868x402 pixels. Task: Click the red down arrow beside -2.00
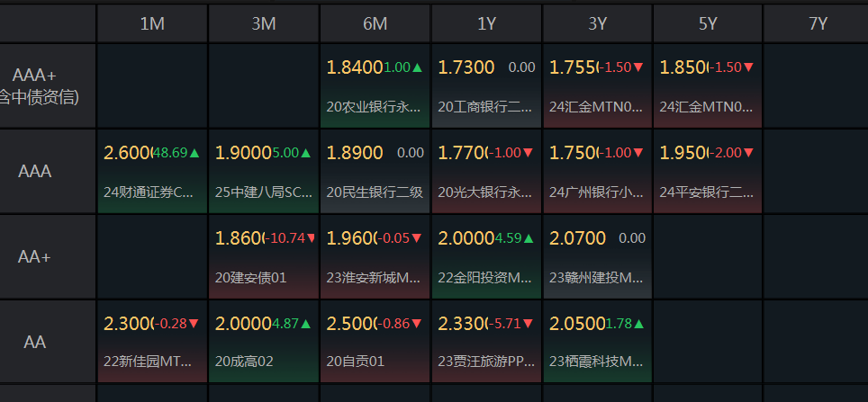coord(749,153)
